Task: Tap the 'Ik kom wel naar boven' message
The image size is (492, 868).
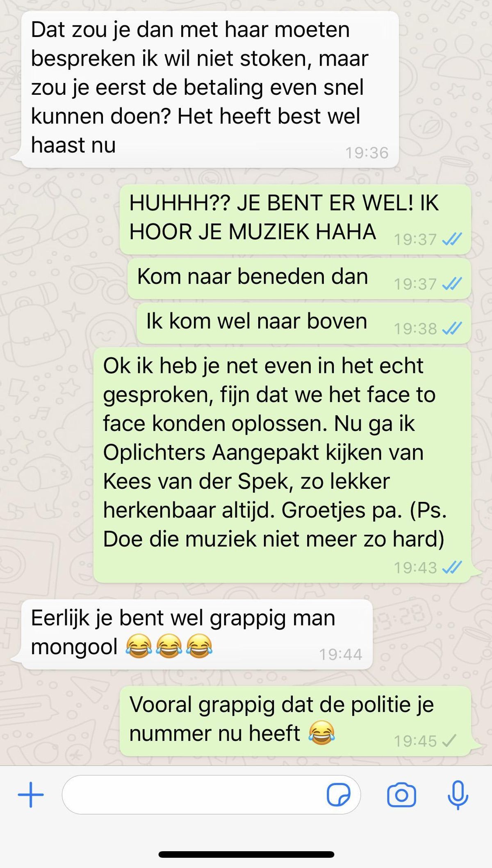Action: [303, 323]
